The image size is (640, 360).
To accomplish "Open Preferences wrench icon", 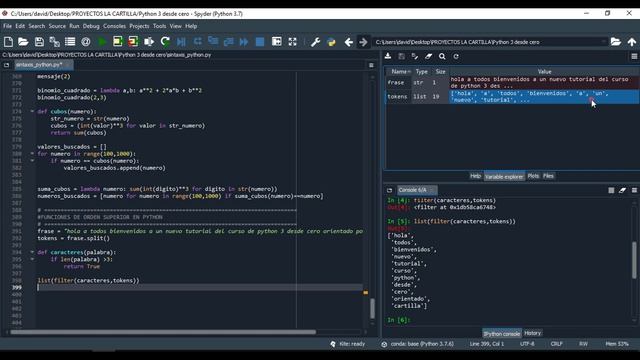I will click(315, 42).
